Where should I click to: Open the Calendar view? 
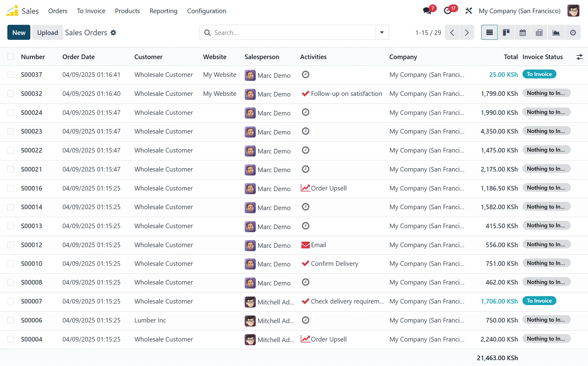coord(522,32)
